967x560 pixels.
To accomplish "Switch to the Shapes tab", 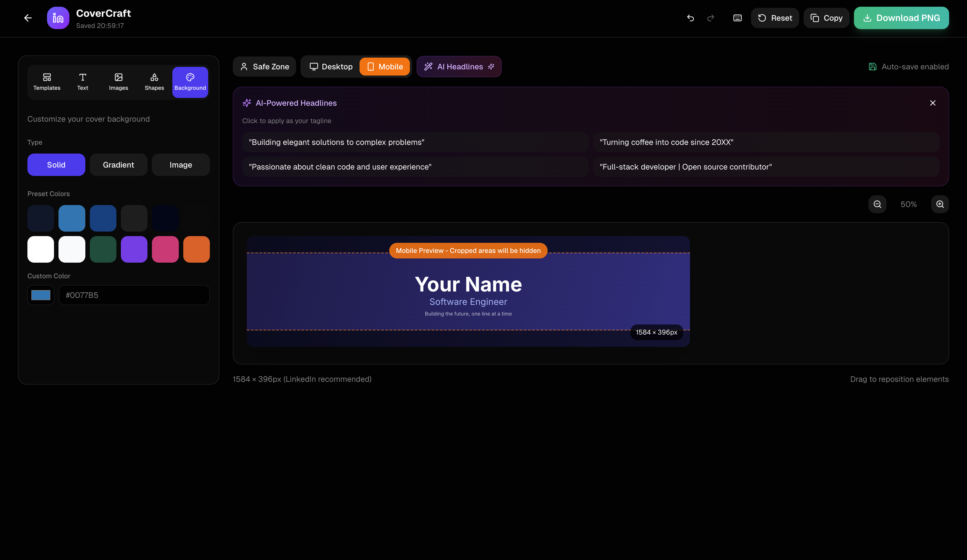I will (154, 82).
